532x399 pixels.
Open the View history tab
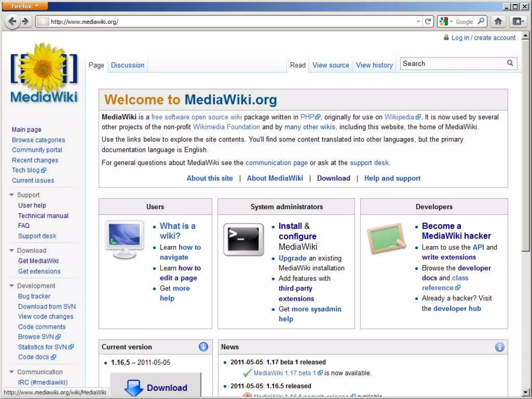(x=374, y=65)
